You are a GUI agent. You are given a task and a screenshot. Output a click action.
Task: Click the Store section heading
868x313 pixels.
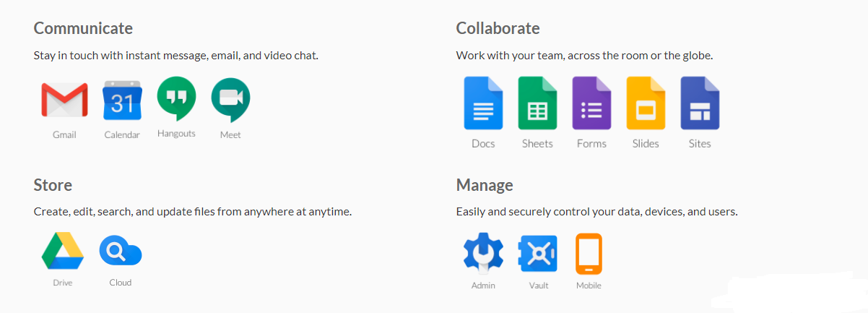click(x=53, y=185)
